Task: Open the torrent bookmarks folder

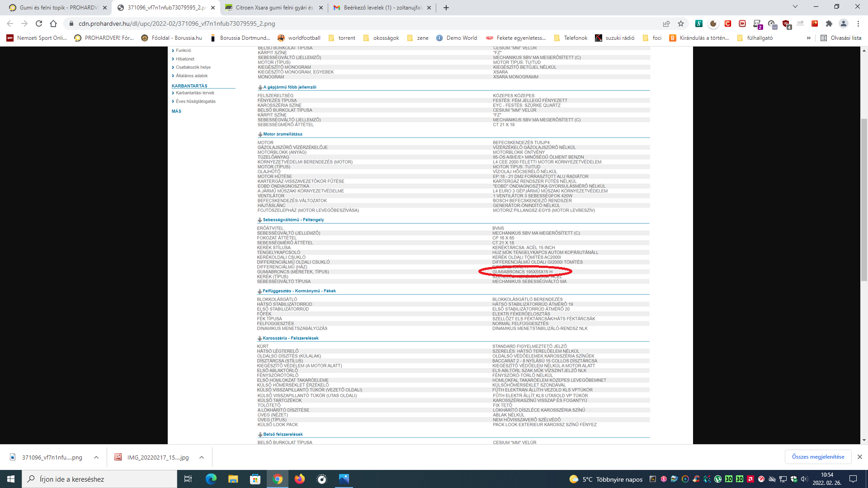Action: [x=342, y=38]
